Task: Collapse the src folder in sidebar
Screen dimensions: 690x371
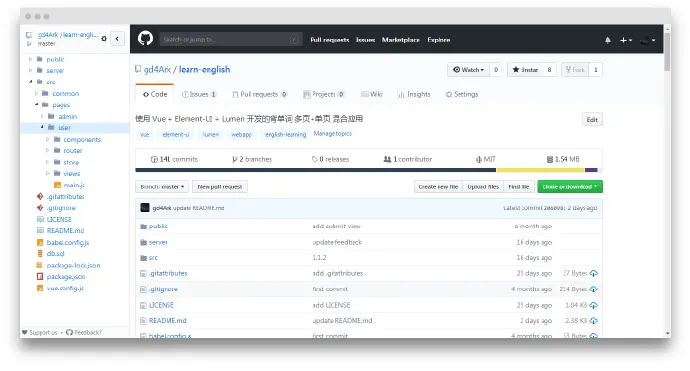Action: [31, 82]
